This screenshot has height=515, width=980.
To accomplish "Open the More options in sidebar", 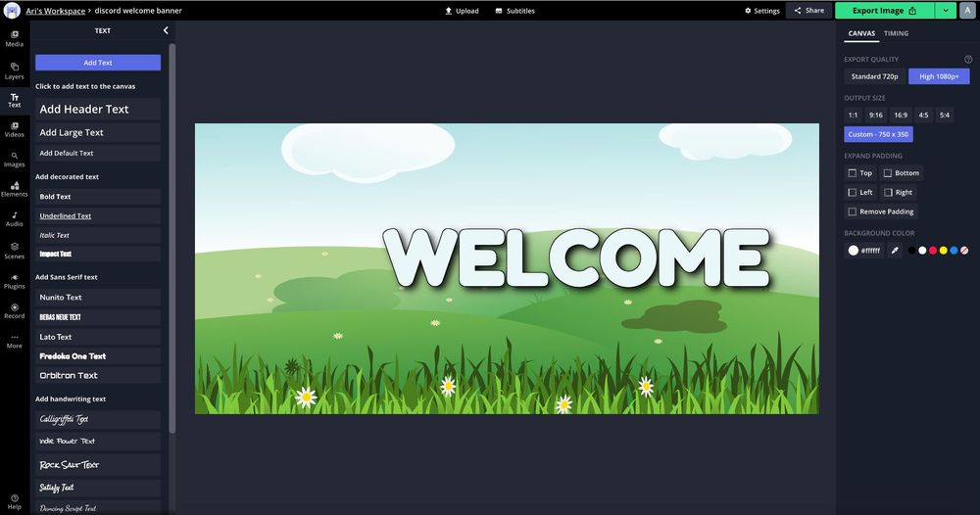I will [x=15, y=341].
